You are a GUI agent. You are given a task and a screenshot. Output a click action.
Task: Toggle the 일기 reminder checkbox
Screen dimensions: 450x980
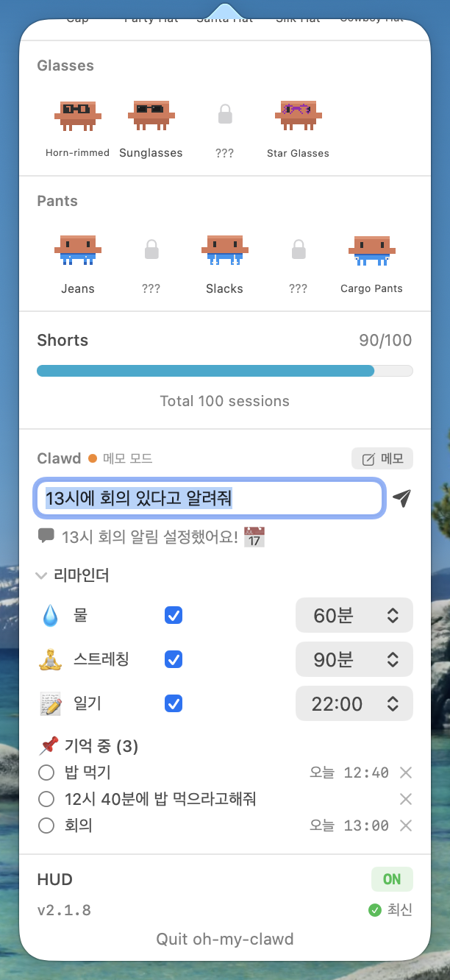(x=174, y=704)
